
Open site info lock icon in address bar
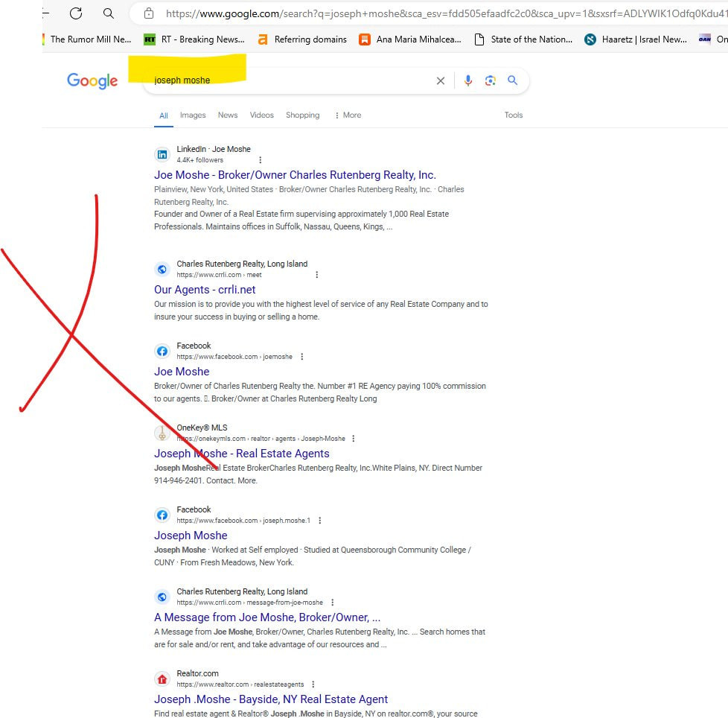tap(149, 13)
